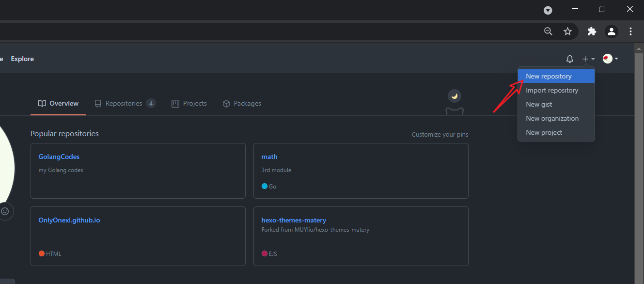Click the '3rd module' description text
644x284 pixels.
[276, 170]
